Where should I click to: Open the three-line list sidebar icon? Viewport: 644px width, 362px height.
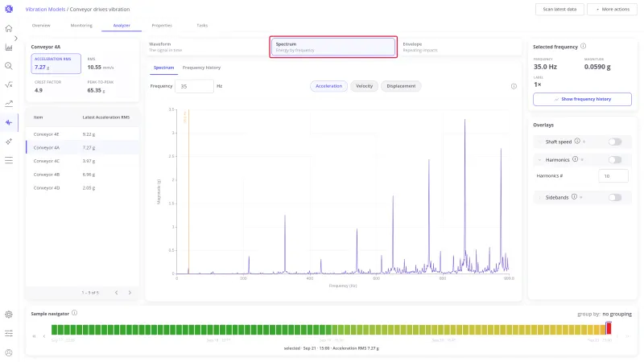click(x=9, y=160)
